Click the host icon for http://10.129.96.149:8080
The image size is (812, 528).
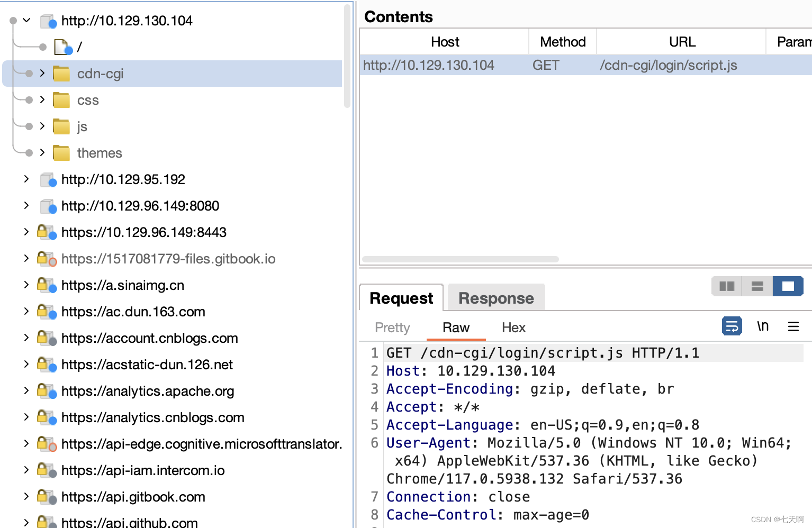tap(49, 206)
